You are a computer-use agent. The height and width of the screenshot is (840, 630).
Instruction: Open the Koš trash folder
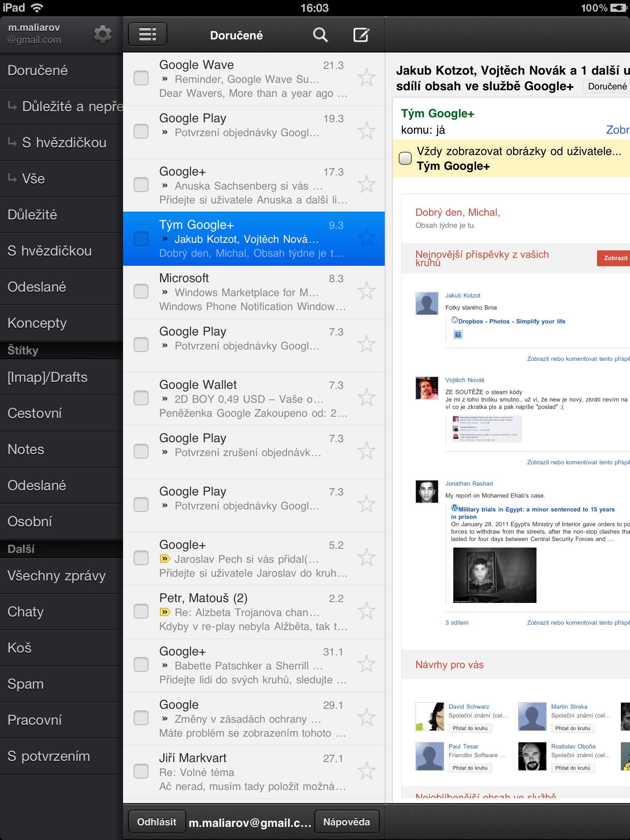[x=62, y=648]
